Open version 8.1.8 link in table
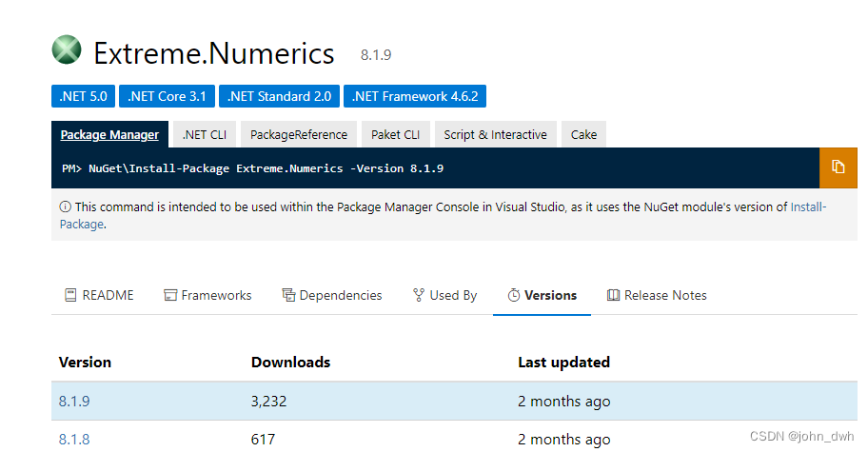868x452 pixels. click(74, 440)
